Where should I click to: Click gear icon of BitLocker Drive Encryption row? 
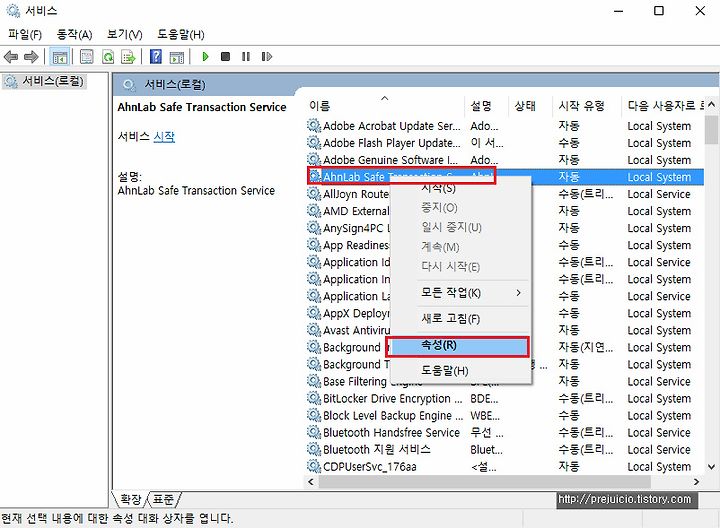tap(314, 398)
